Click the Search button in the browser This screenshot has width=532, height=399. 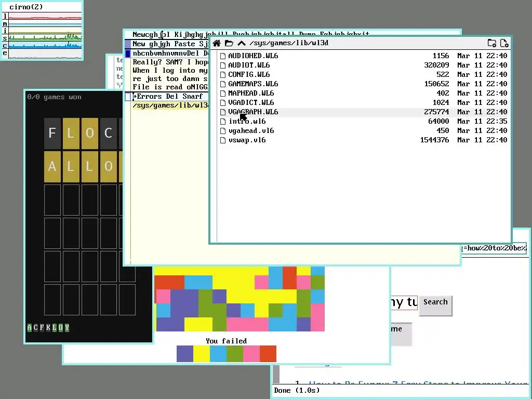(x=436, y=305)
